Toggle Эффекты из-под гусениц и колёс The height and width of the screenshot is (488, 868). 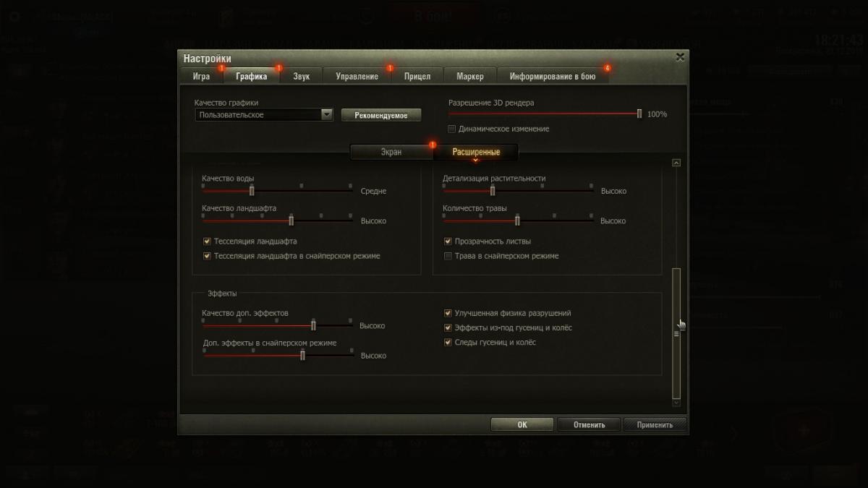point(448,328)
